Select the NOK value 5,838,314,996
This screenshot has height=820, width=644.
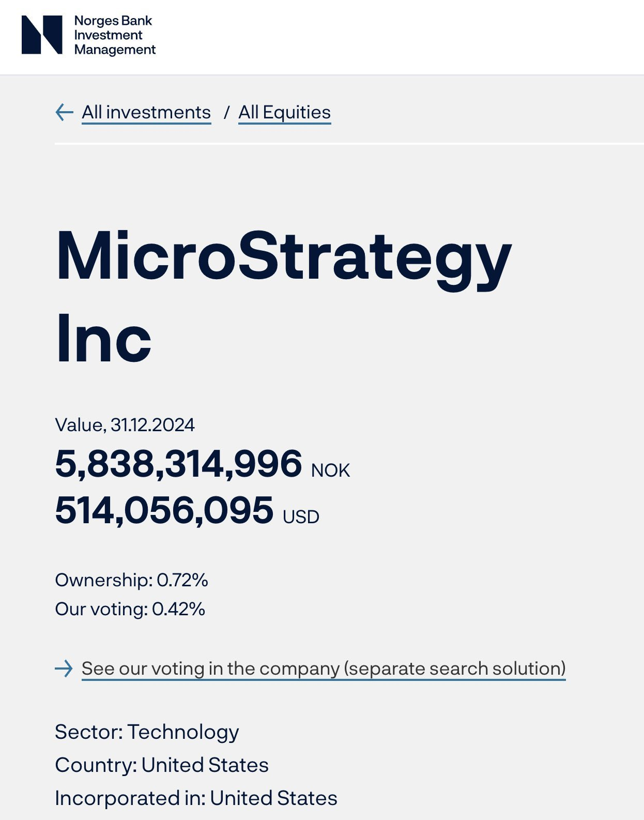point(178,464)
